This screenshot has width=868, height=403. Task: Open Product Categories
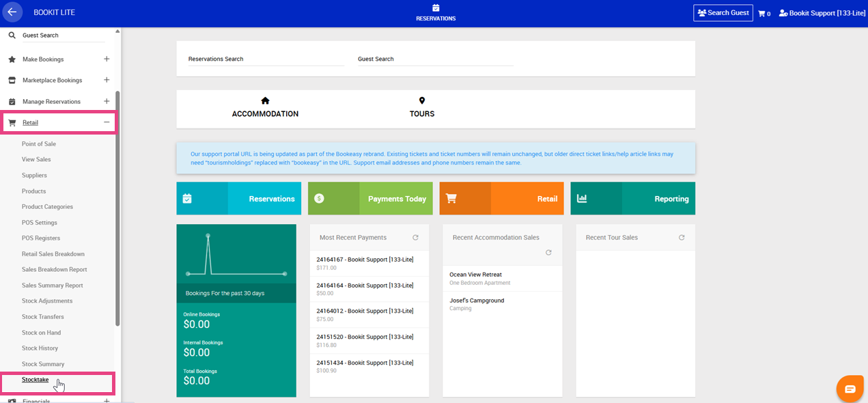click(x=47, y=207)
